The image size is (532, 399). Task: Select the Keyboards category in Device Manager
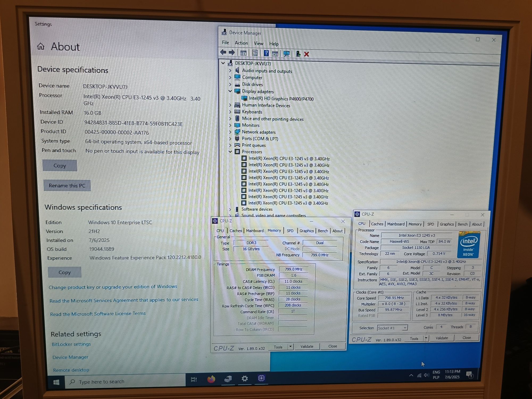click(252, 112)
